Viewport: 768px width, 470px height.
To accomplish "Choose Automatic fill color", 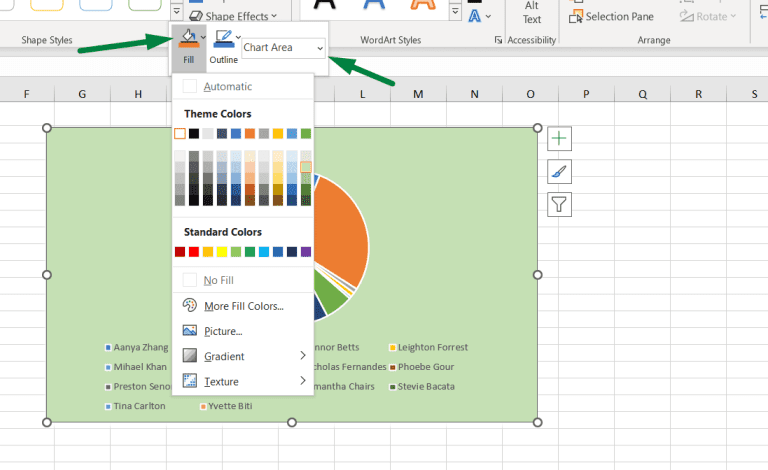I will (x=242, y=87).
